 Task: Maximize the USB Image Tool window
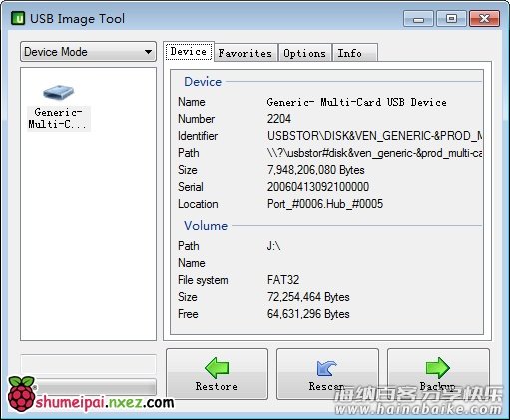click(x=451, y=18)
